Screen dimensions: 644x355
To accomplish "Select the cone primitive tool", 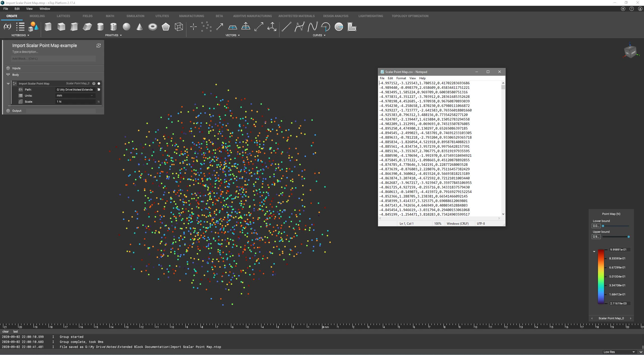I will click(x=139, y=27).
